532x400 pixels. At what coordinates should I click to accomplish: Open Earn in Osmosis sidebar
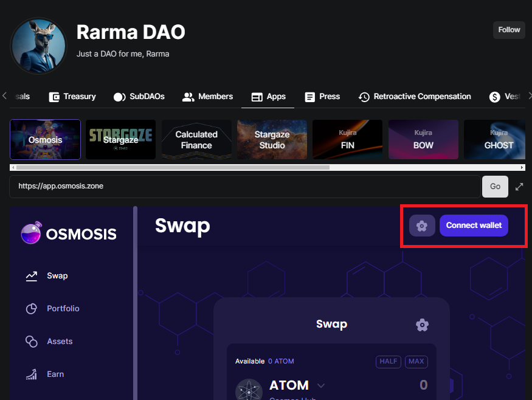[45, 374]
